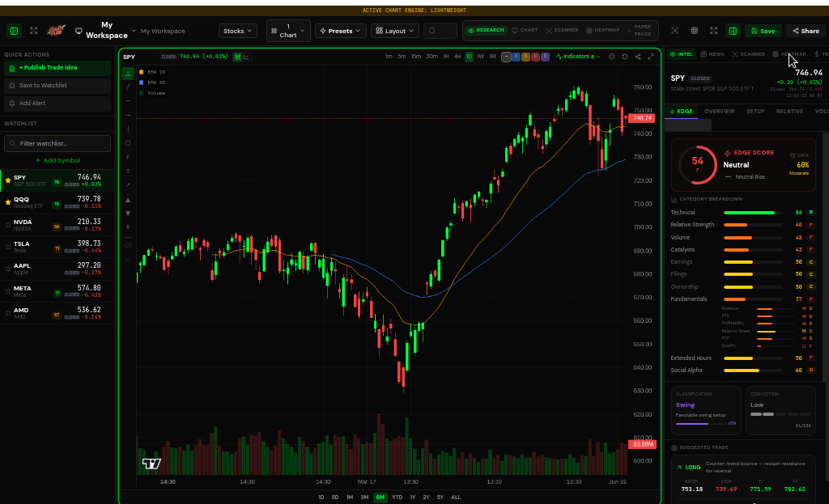Click the Share button

coord(806,31)
